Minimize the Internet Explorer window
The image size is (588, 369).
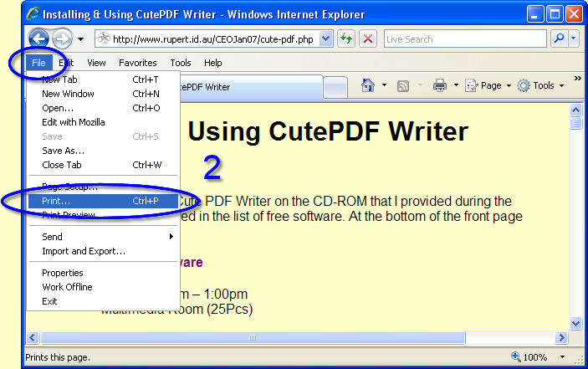pos(535,14)
